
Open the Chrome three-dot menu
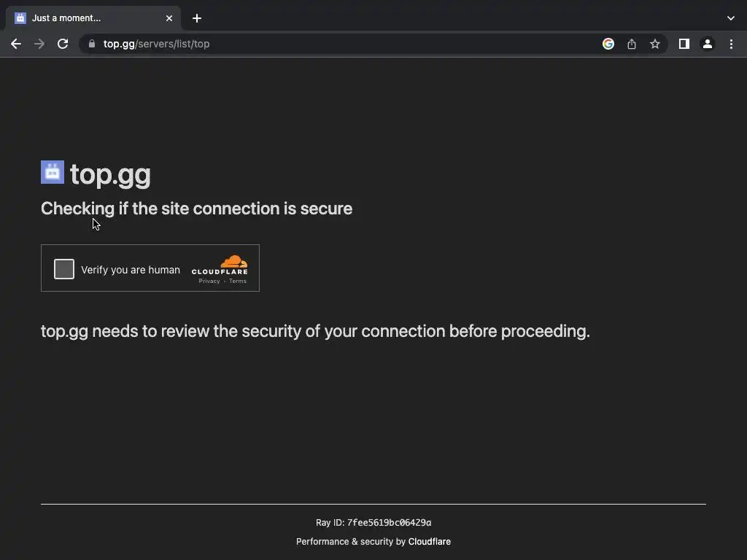[731, 44]
